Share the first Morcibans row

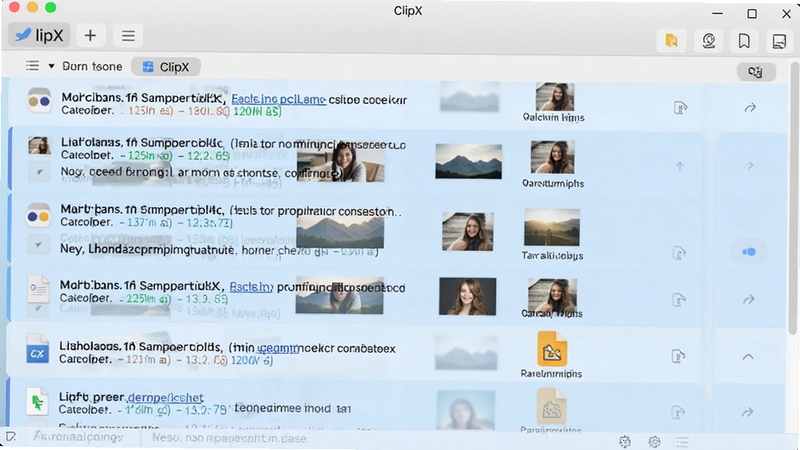[x=750, y=108]
